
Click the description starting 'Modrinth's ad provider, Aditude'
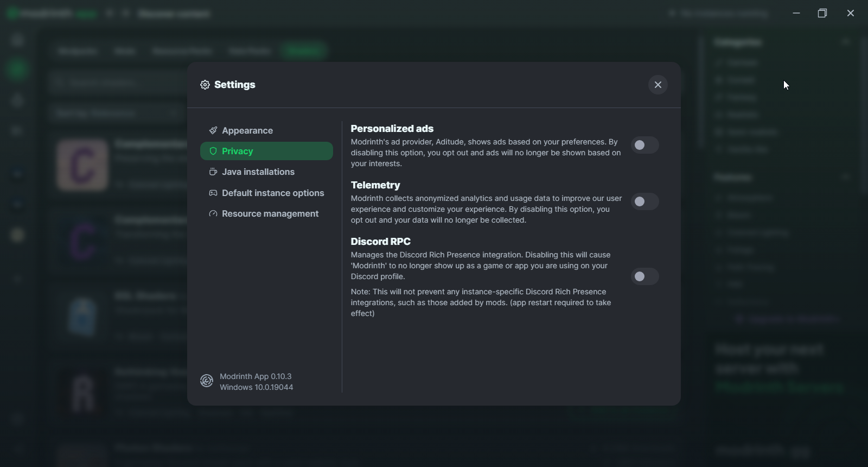486,153
